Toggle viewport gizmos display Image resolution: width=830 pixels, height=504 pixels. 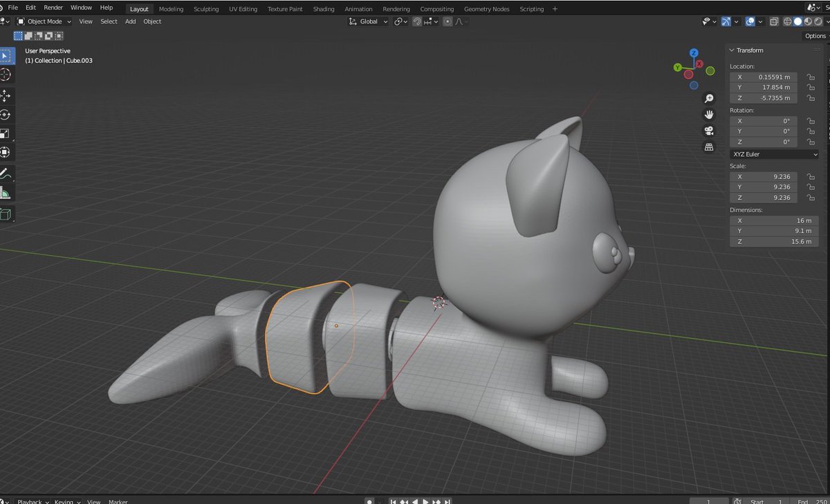point(725,21)
